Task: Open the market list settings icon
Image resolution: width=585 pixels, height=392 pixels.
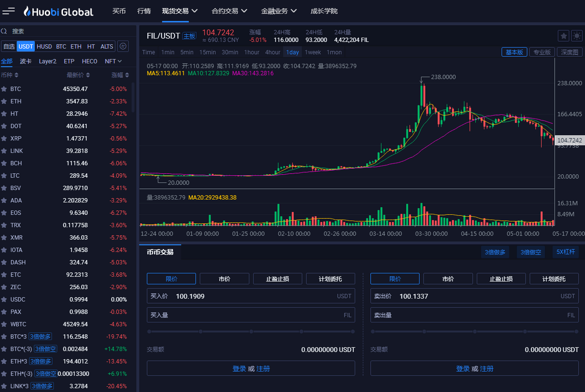Action: [123, 46]
